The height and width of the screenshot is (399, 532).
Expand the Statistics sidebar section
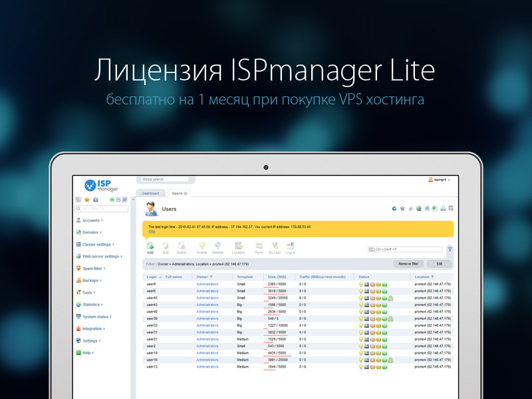[x=90, y=305]
